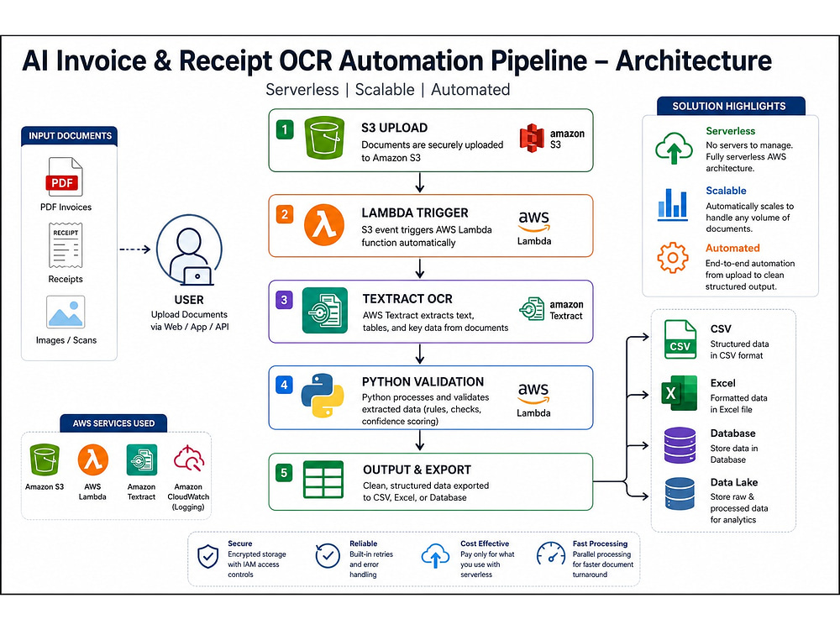The width and height of the screenshot is (840, 630).
Task: Click the User avatar with laptop icon
Action: (189, 250)
